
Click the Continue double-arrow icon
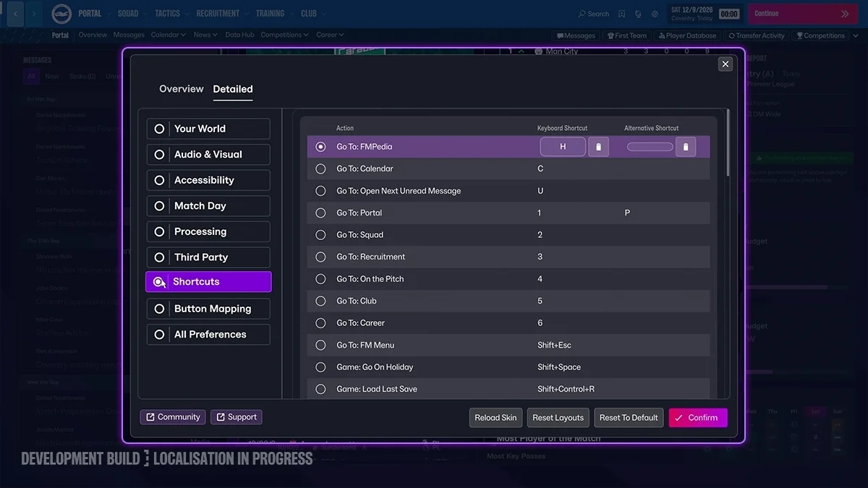(x=844, y=14)
